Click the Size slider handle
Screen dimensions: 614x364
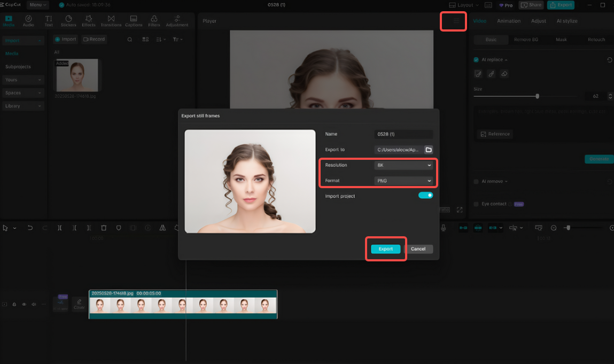[537, 96]
